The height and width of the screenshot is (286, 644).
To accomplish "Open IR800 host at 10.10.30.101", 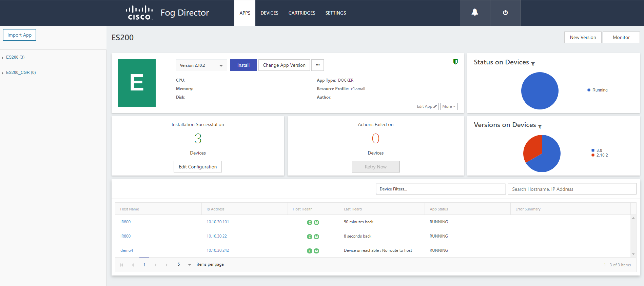I will coord(125,222).
